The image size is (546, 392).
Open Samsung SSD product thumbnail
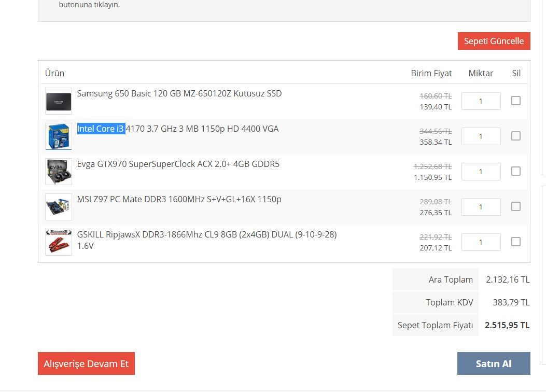coord(59,101)
